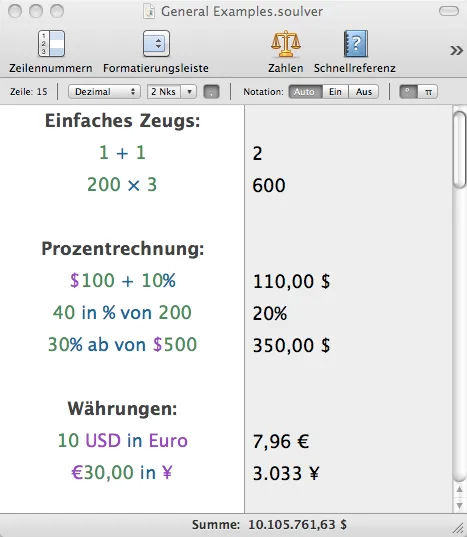Select degrees angle mode
Image resolution: width=467 pixels, height=537 pixels.
[408, 92]
